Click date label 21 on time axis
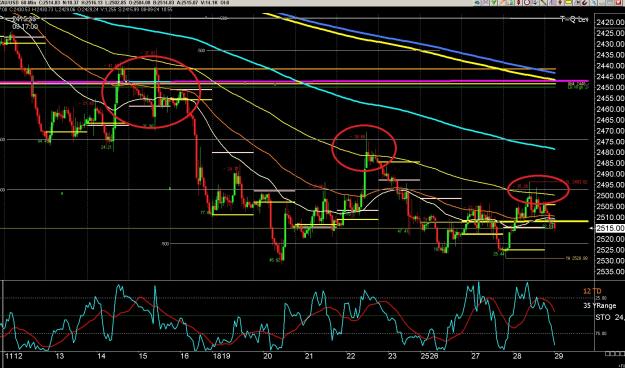This screenshot has width=625, height=368. [309, 356]
